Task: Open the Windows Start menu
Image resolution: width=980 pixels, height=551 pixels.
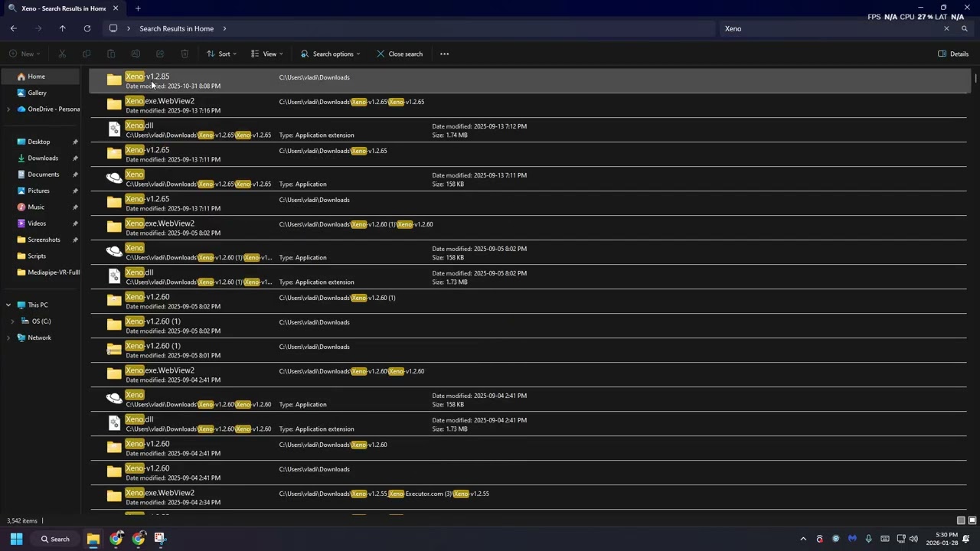Action: pos(16,539)
